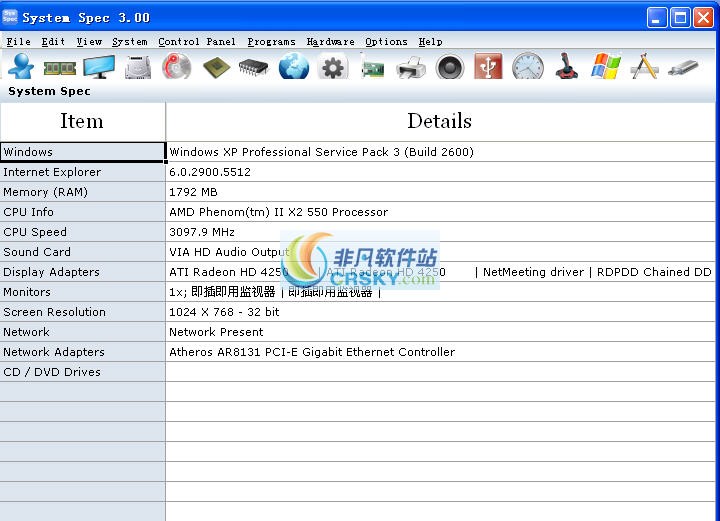The height and width of the screenshot is (521, 720).
Task: Click the gear services icon
Action: [333, 67]
